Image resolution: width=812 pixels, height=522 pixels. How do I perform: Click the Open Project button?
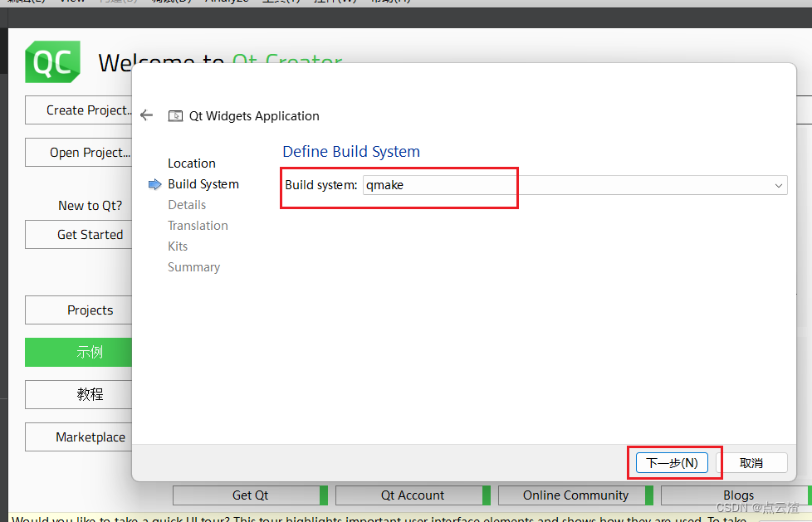pyautogui.click(x=79, y=152)
